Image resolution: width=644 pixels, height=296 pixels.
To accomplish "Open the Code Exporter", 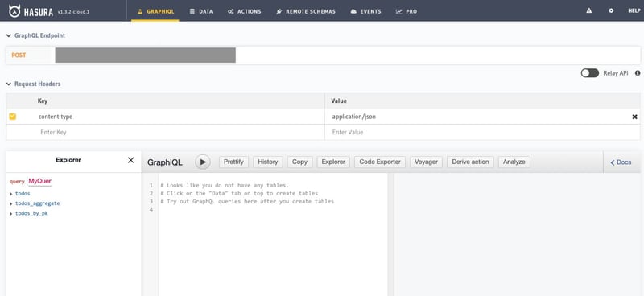I will tap(380, 162).
